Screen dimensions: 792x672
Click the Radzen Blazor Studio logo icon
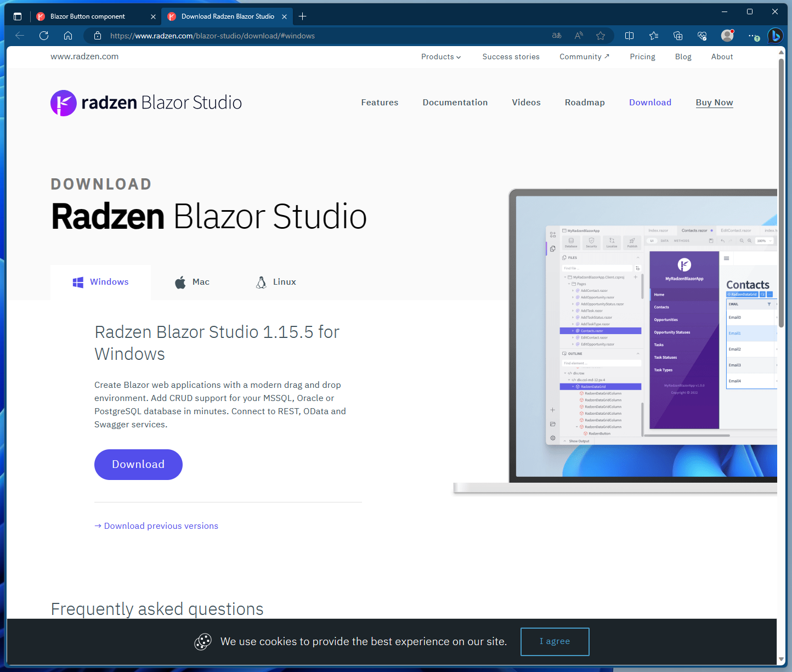[63, 103]
